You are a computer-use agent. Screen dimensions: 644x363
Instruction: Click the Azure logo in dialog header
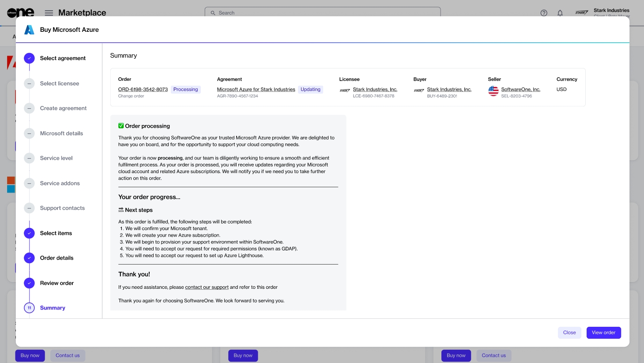coord(29,30)
